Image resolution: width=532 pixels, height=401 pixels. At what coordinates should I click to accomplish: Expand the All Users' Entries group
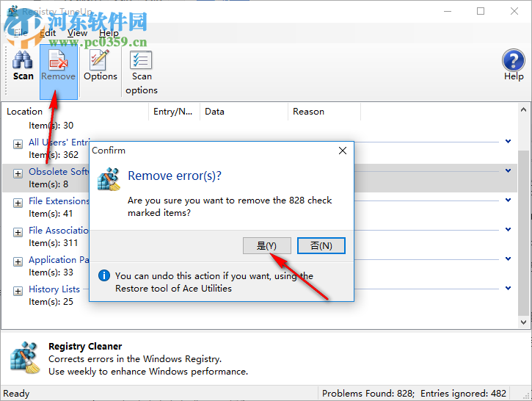point(18,144)
